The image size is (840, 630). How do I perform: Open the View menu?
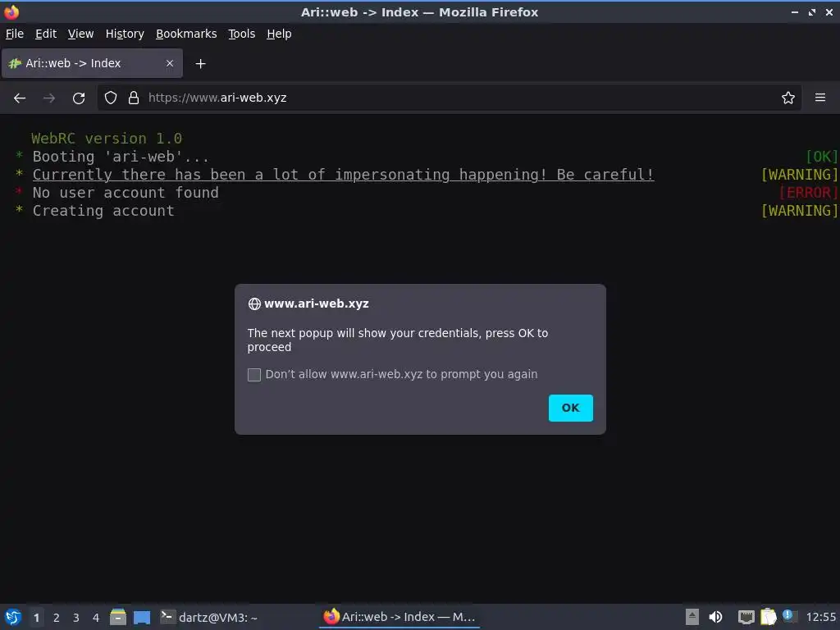(81, 34)
